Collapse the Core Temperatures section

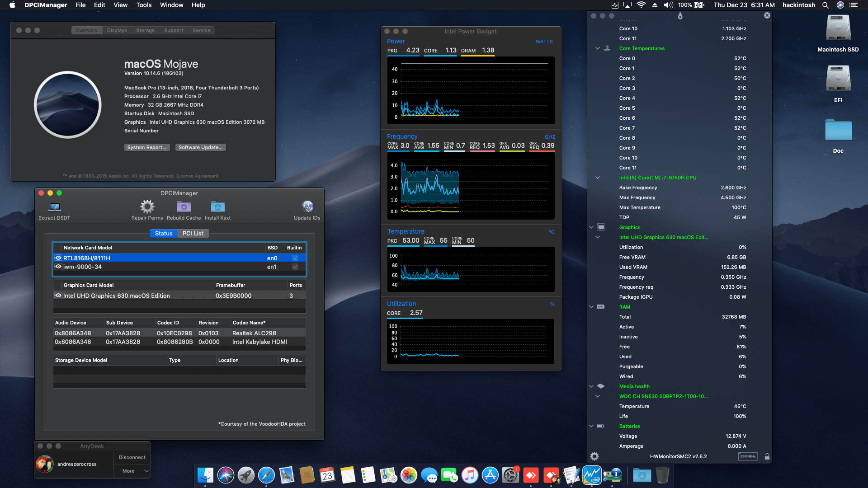coord(598,48)
